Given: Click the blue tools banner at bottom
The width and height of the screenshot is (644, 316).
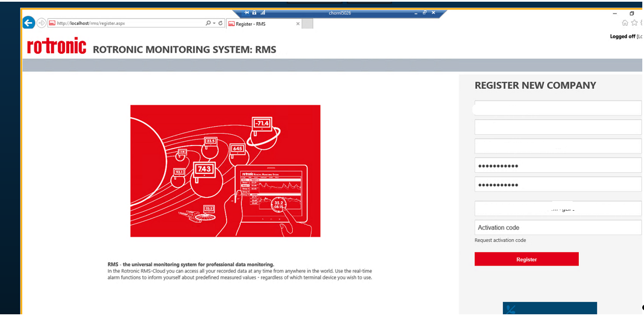Looking at the screenshot, I should [x=549, y=309].
